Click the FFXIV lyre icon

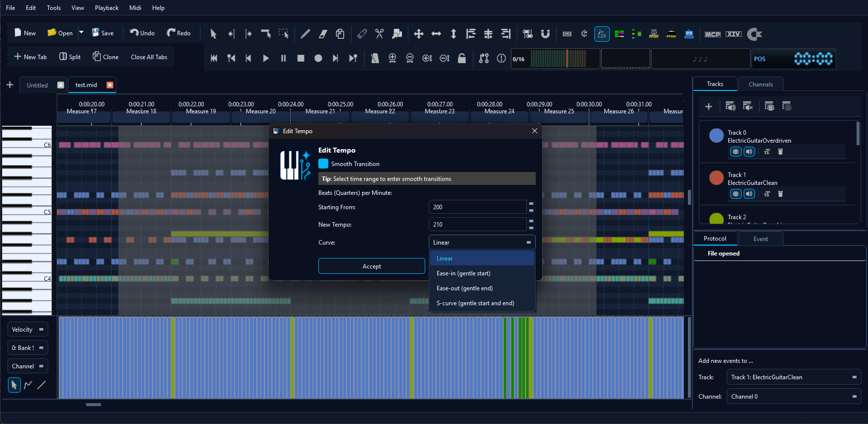click(x=654, y=34)
